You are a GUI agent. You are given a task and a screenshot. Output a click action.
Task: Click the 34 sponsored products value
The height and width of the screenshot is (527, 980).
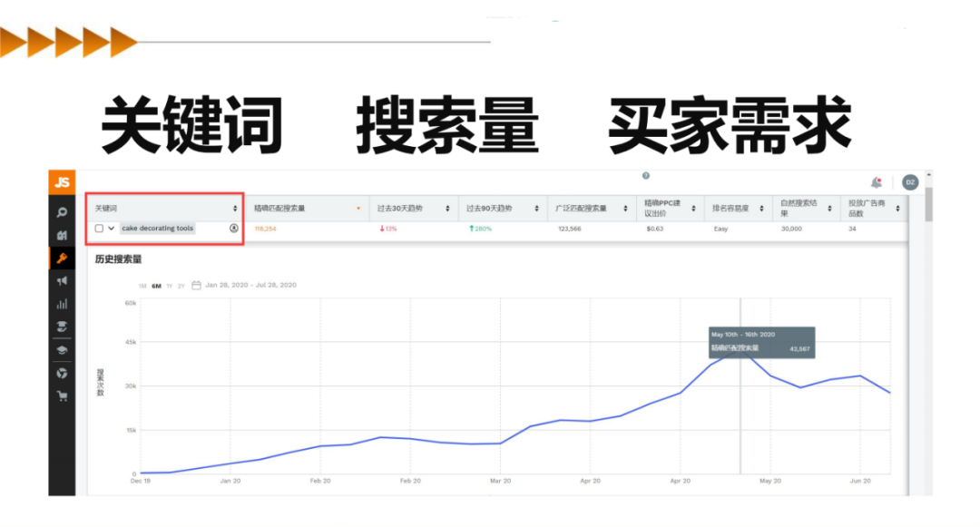852,229
